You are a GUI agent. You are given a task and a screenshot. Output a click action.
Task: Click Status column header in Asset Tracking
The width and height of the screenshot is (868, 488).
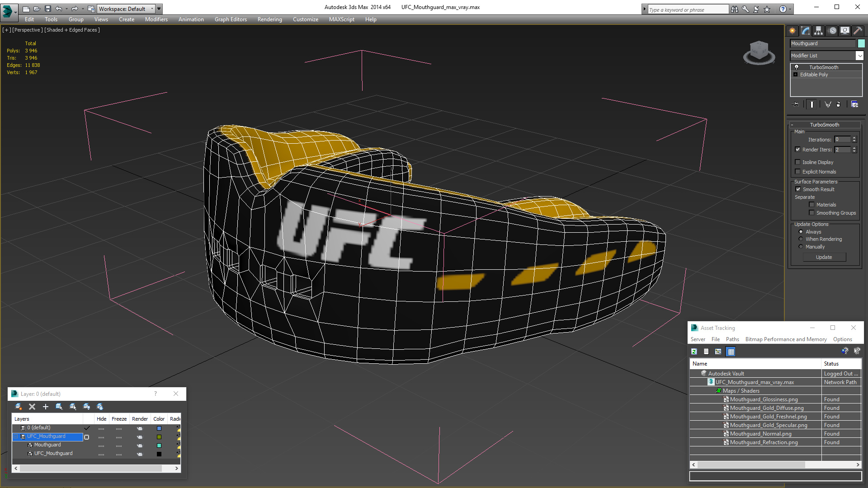tap(841, 364)
